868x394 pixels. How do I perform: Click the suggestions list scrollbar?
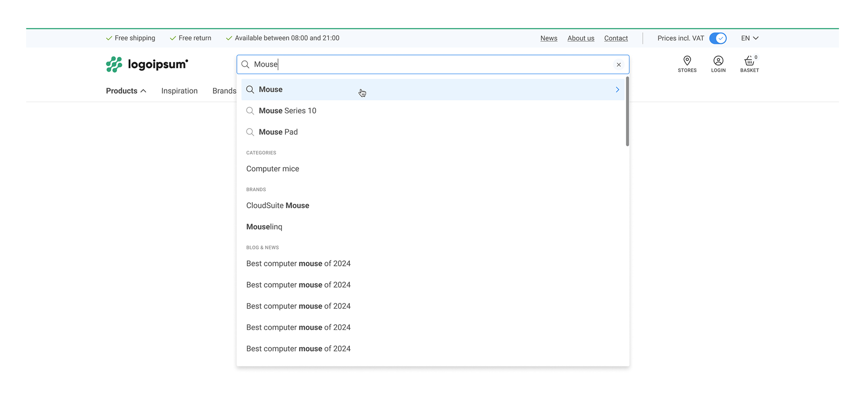click(x=627, y=112)
